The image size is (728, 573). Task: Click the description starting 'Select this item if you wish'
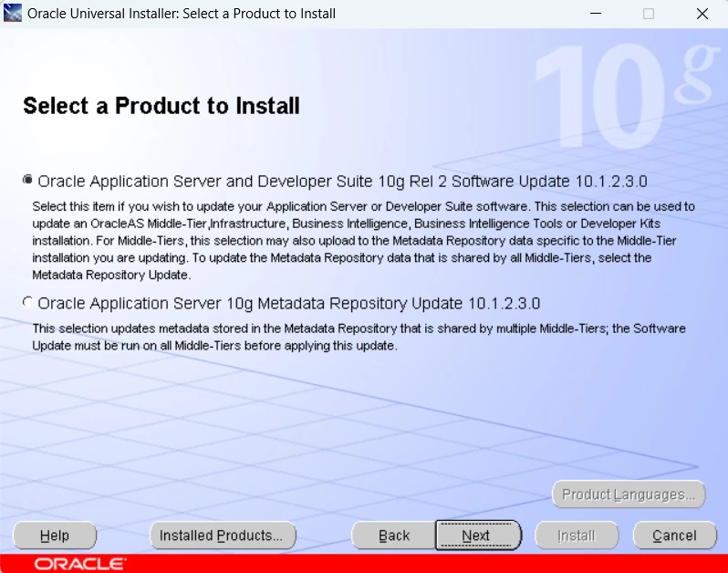pyautogui.click(x=363, y=241)
